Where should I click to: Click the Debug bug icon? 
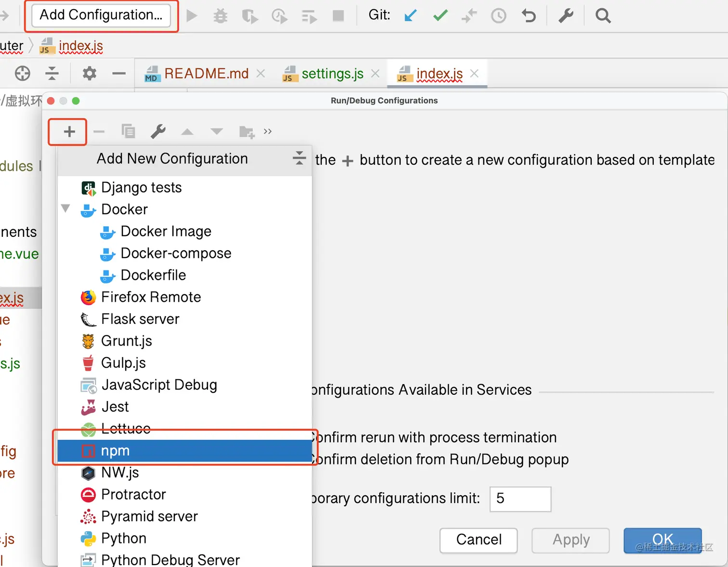(221, 16)
